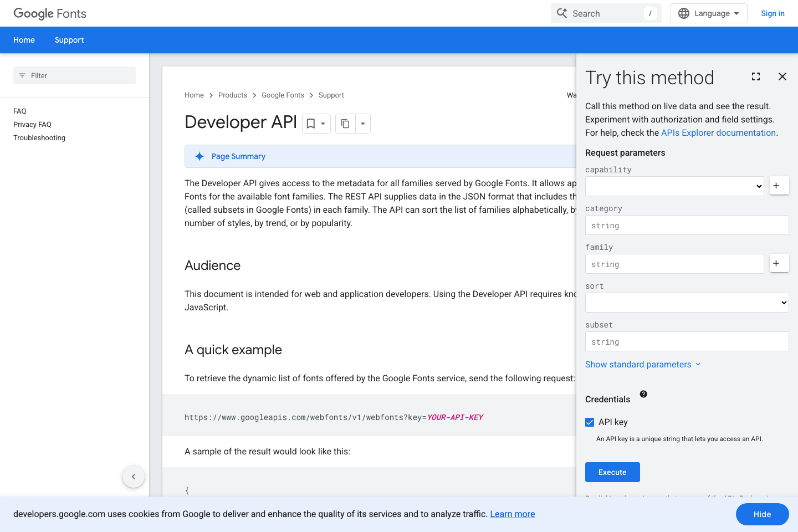Select Troubleshooting in the sidebar
Image resolution: width=798 pixels, height=532 pixels.
pos(39,137)
